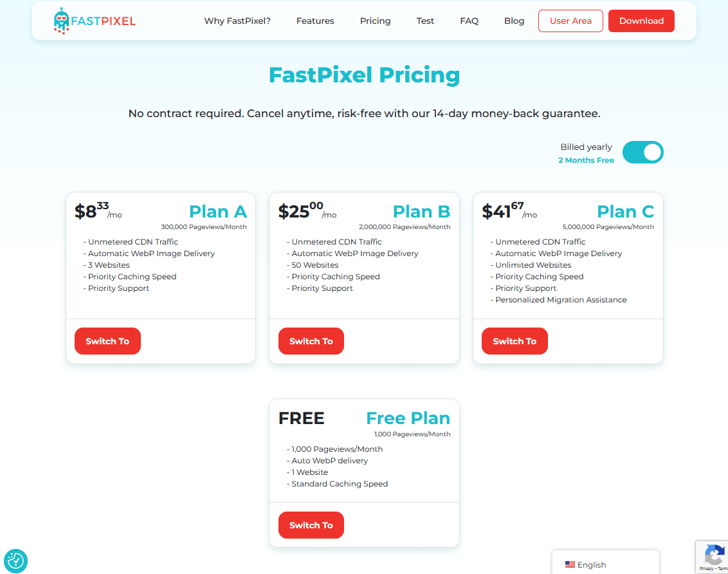This screenshot has height=574, width=728.
Task: Open the Test nav link
Action: pyautogui.click(x=425, y=21)
